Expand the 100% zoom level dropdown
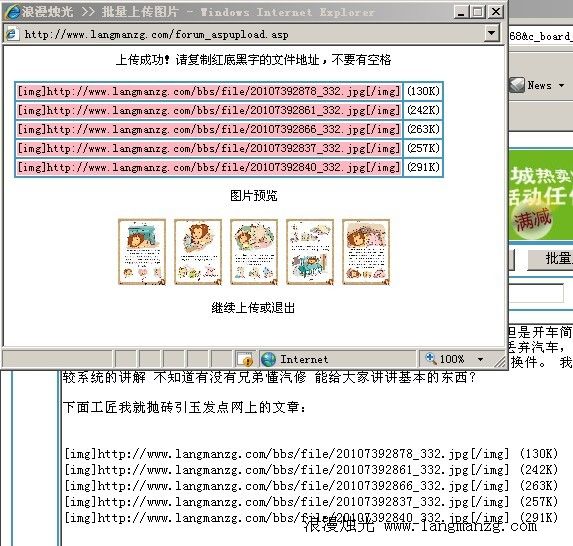The height and width of the screenshot is (546, 573). coord(480,359)
